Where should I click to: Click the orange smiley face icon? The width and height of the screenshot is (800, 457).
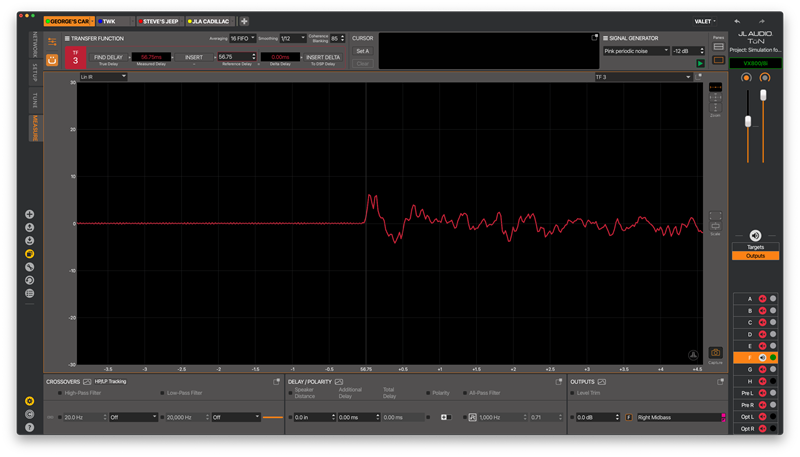[x=52, y=60]
